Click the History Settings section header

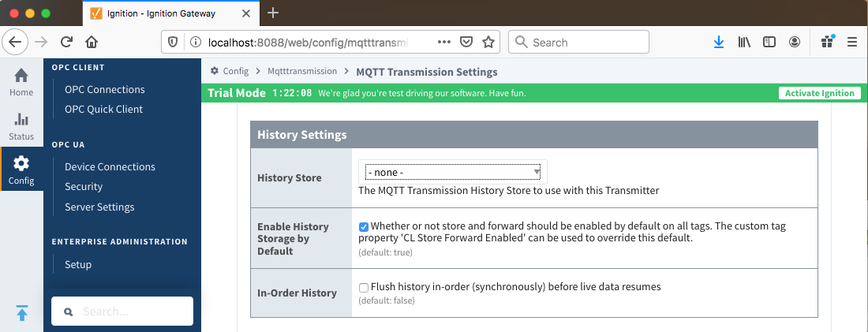click(534, 135)
